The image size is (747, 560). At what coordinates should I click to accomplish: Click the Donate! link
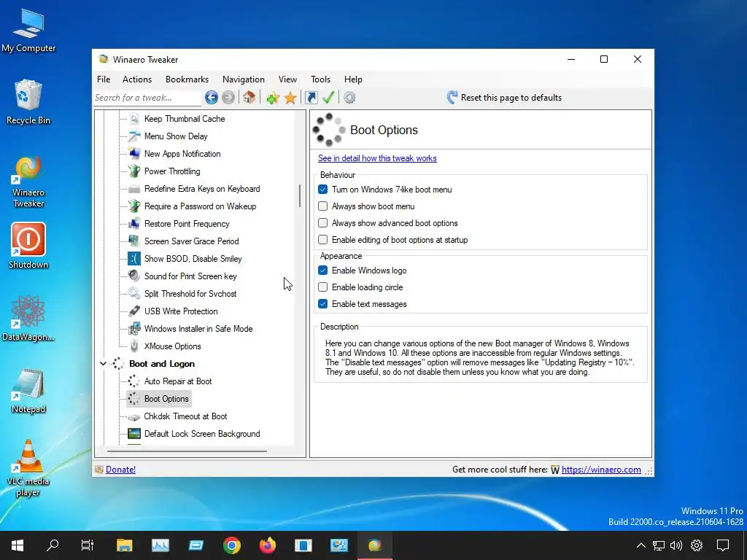tap(120, 470)
